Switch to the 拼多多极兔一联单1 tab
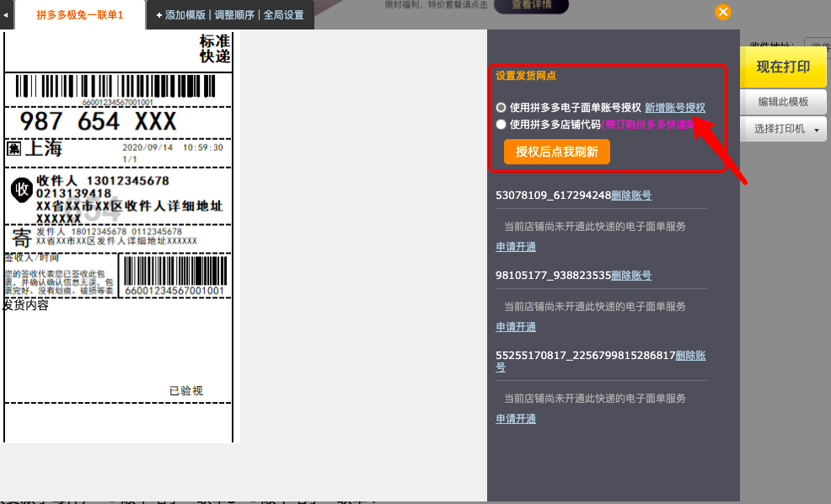This screenshot has width=831, height=504. click(80, 15)
